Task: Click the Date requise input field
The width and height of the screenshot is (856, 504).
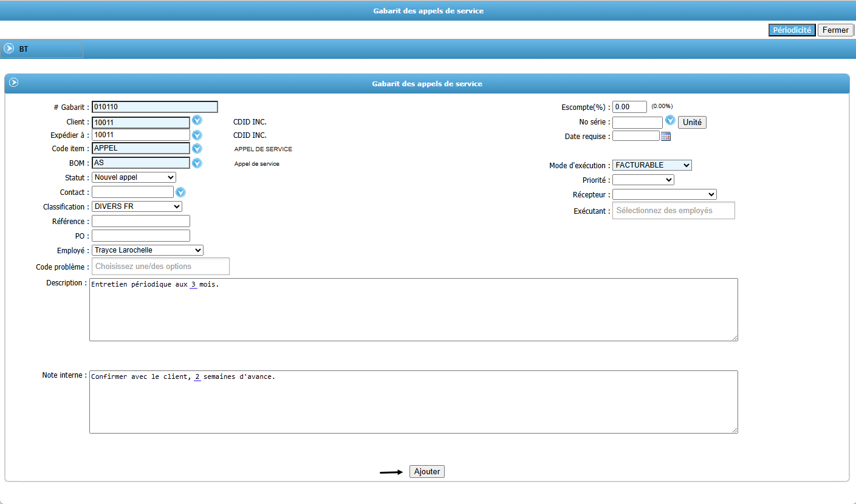Action: pos(635,136)
